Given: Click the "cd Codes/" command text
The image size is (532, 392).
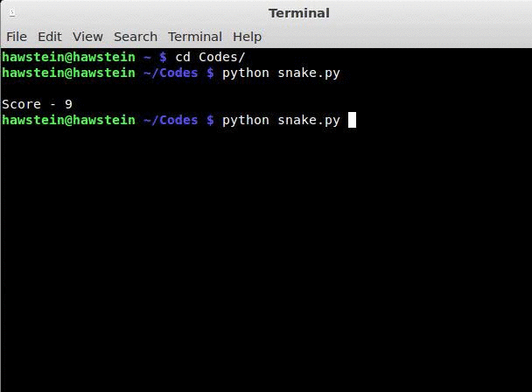Looking at the screenshot, I should [210, 57].
